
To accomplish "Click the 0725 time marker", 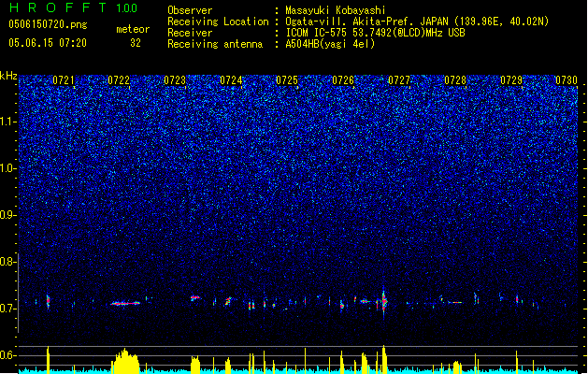I will pos(287,80).
